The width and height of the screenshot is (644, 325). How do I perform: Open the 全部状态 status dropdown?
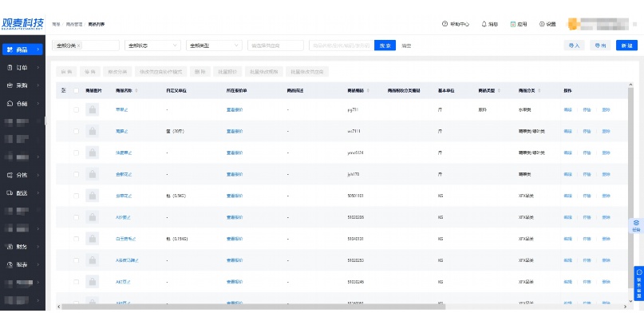tap(152, 46)
